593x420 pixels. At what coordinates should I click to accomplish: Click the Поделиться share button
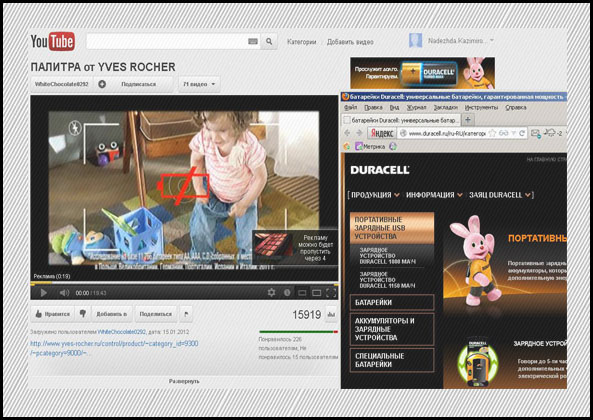155,314
